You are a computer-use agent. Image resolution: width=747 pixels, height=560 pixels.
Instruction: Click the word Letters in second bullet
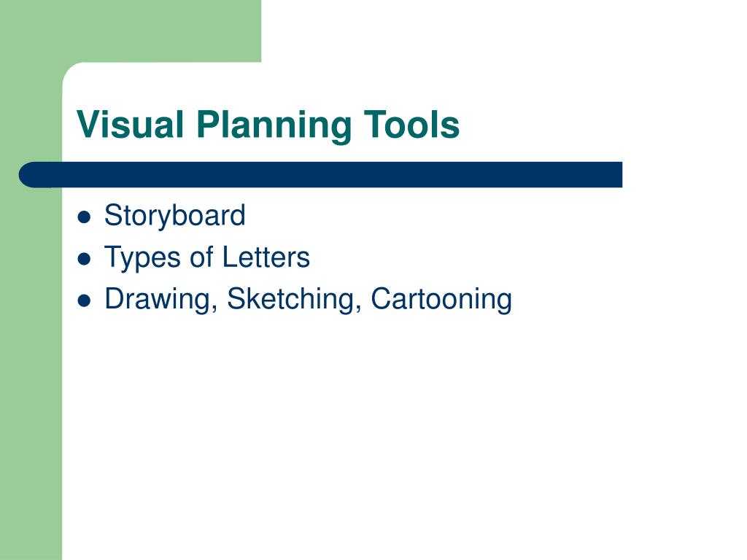(x=266, y=257)
